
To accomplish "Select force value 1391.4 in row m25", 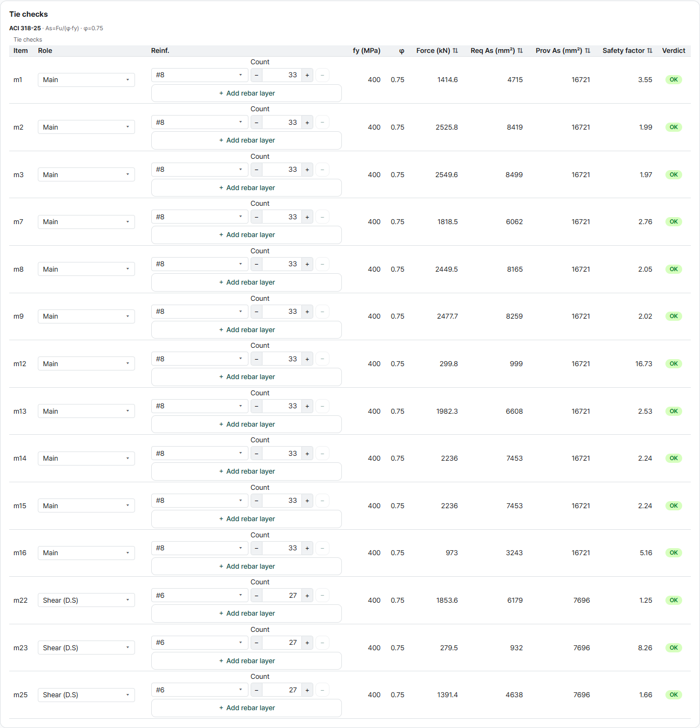I will [447, 695].
